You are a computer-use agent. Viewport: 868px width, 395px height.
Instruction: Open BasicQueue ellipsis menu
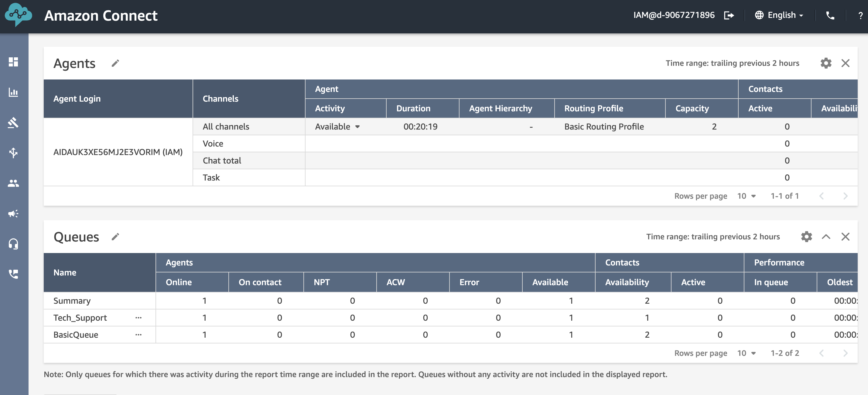[x=138, y=335]
